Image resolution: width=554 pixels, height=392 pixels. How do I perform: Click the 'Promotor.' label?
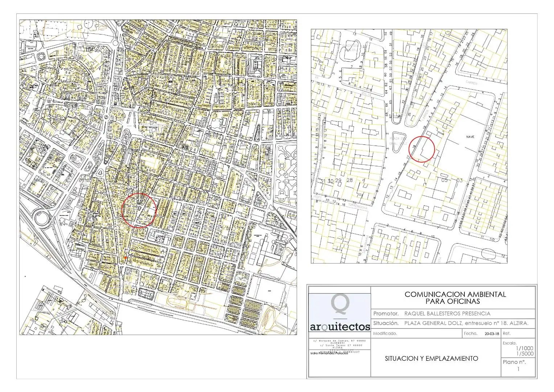(x=386, y=314)
